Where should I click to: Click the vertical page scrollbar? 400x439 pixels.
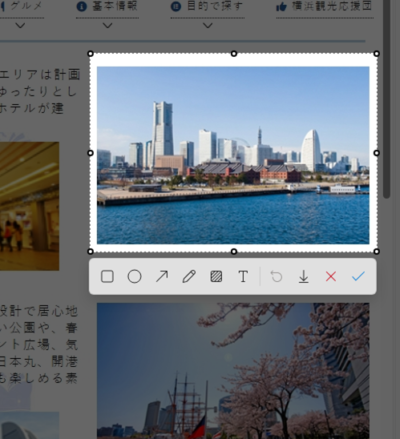386,99
